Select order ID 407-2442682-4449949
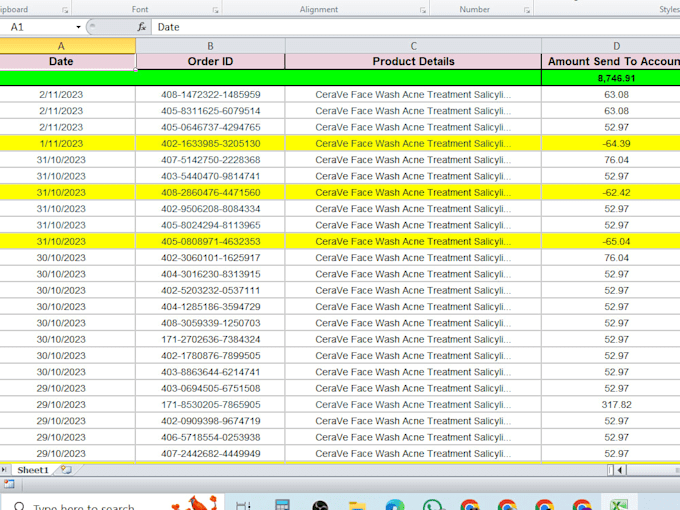Image resolution: width=680 pixels, height=510 pixels. pos(210,454)
